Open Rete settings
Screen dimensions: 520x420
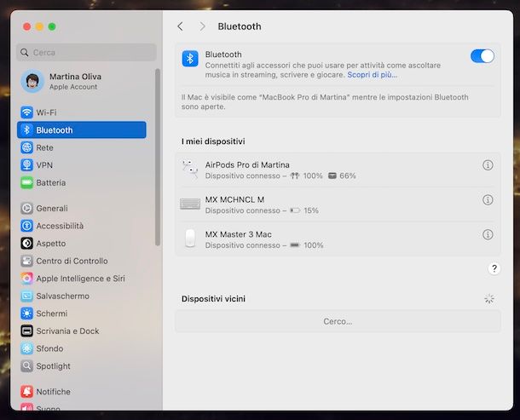(81, 147)
